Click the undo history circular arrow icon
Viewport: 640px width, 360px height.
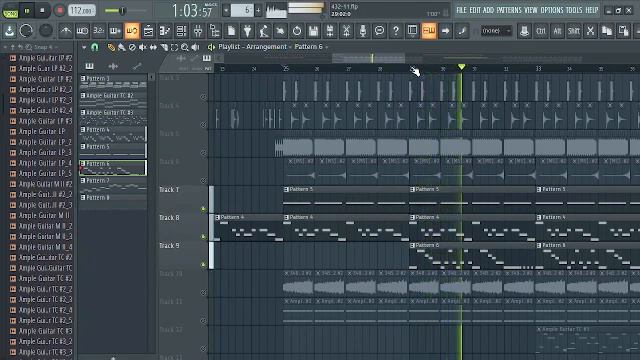click(297, 31)
